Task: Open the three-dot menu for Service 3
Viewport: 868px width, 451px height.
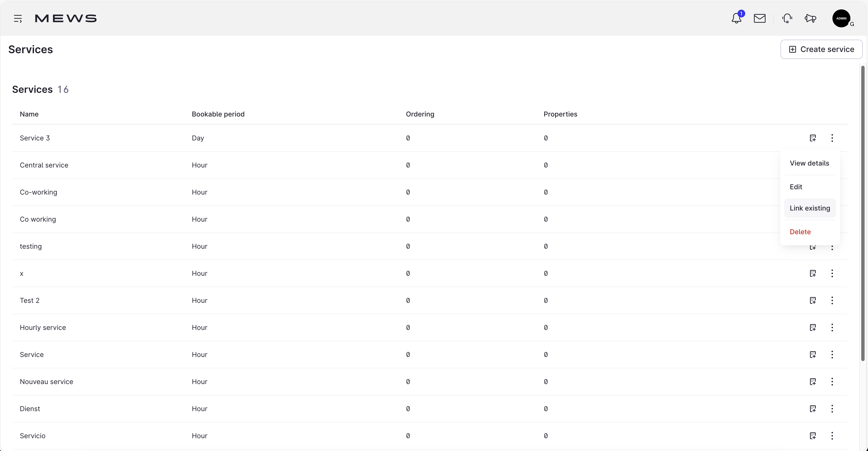Action: pyautogui.click(x=832, y=138)
